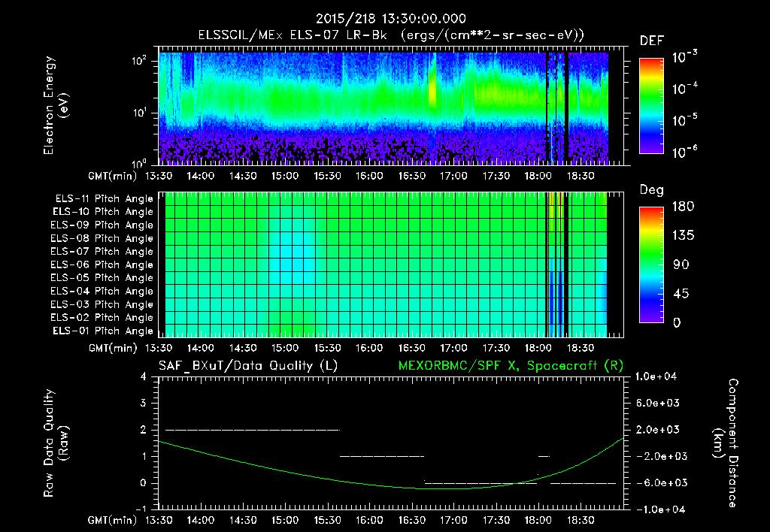Click the 18:30 tick label under the spectrogram
The width and height of the screenshot is (770, 532).
[581, 176]
